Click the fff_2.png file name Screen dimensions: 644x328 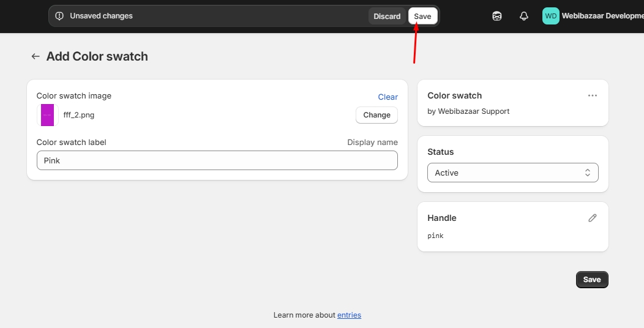[x=79, y=115]
